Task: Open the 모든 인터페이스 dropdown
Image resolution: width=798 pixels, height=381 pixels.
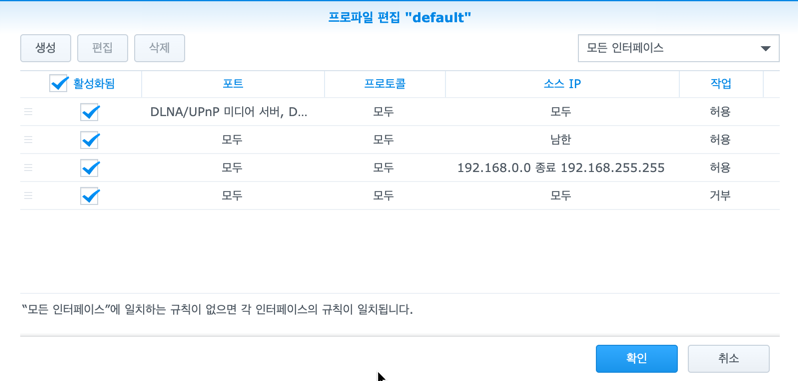Action: click(x=678, y=48)
